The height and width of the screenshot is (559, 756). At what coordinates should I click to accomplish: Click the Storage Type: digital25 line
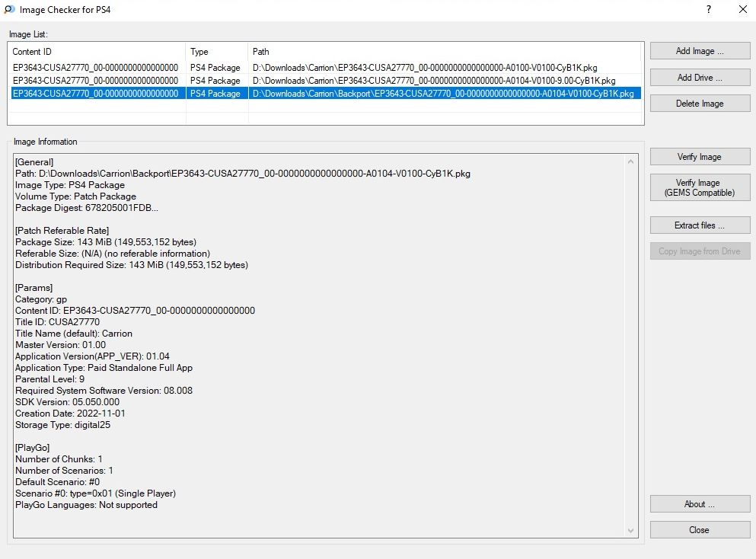tap(62, 425)
